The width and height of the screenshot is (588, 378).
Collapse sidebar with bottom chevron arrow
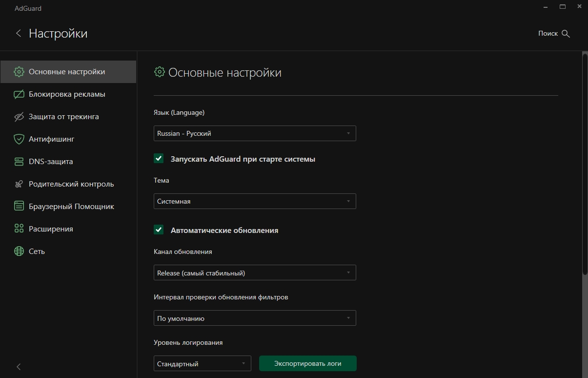[x=19, y=367]
